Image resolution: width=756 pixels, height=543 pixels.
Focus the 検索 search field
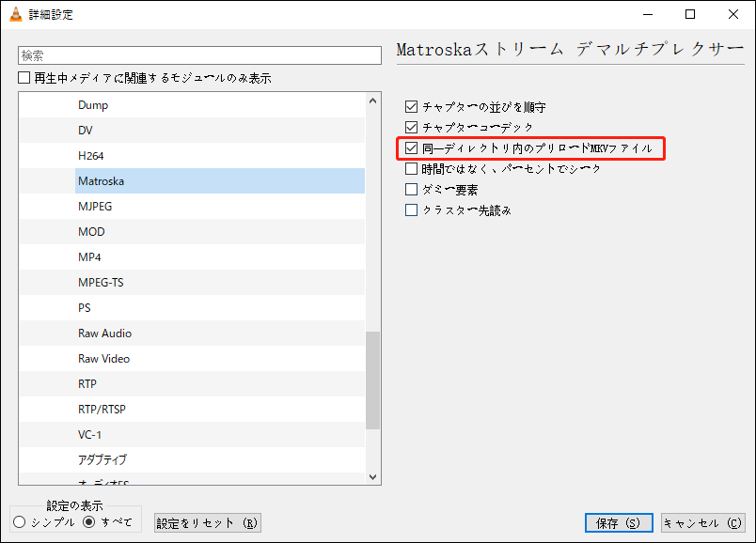[x=199, y=55]
